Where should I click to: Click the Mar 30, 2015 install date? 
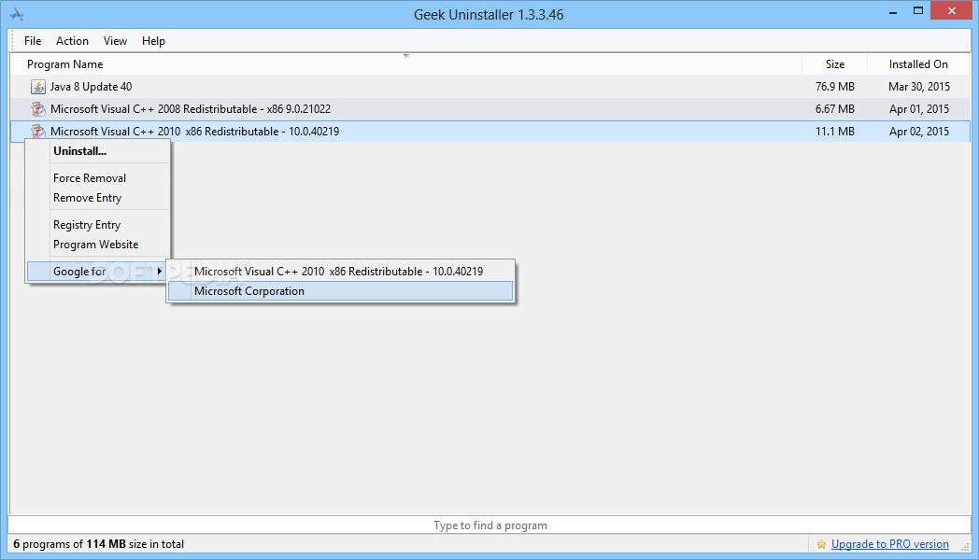tap(919, 87)
